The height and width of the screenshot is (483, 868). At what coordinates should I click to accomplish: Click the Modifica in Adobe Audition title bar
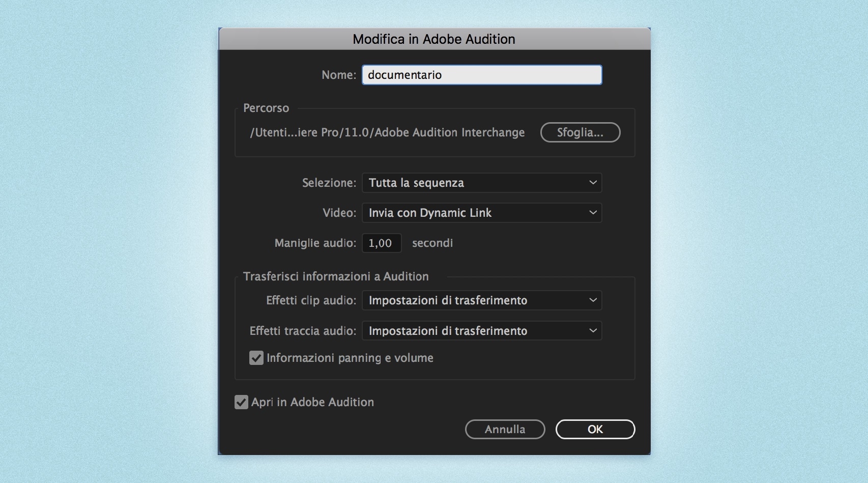[434, 39]
